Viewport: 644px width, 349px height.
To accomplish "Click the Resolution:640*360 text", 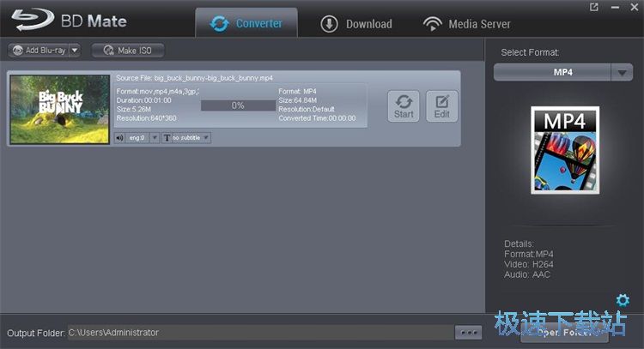I will tap(146, 118).
